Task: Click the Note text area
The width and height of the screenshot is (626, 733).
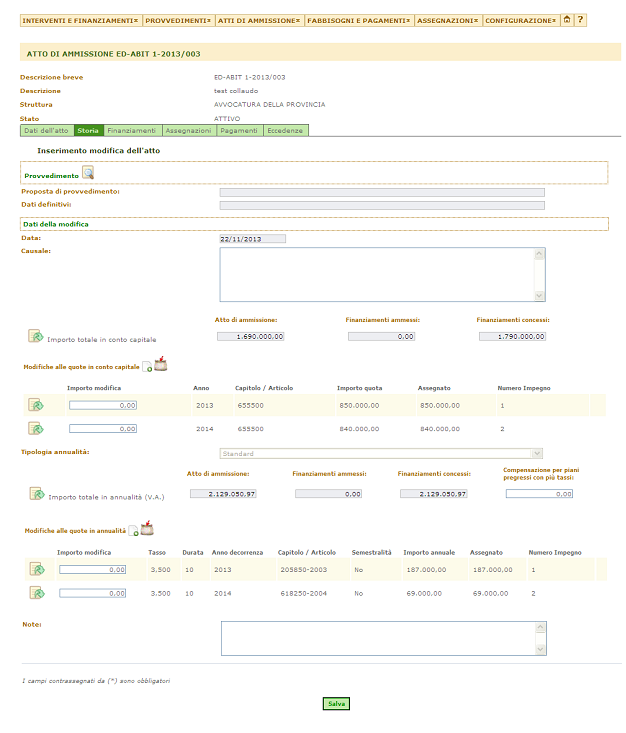Action: click(x=384, y=639)
